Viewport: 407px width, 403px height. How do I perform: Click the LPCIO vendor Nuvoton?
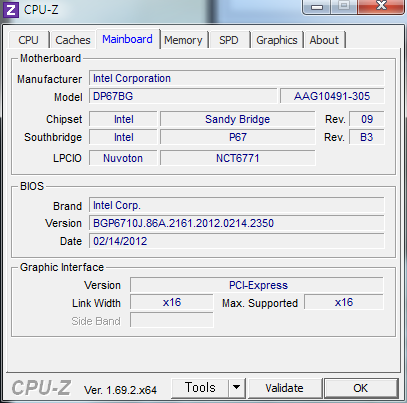pyautogui.click(x=123, y=158)
